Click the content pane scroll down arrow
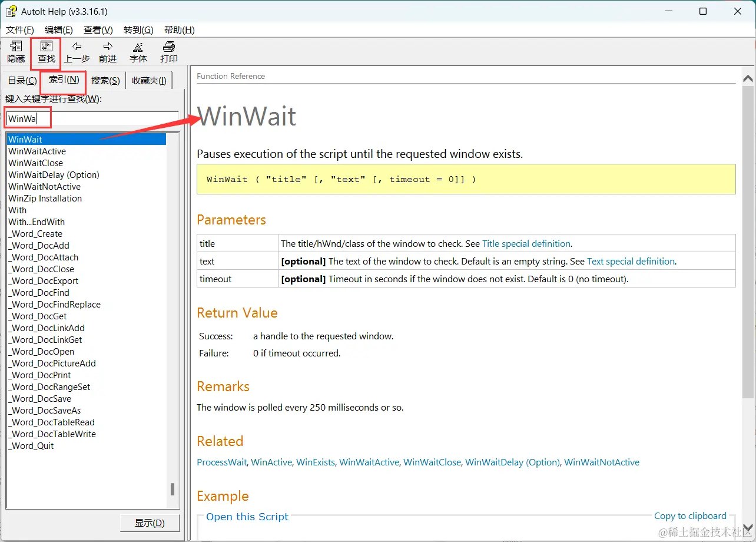Screen dimensions: 756x542 pyautogui.click(x=748, y=528)
